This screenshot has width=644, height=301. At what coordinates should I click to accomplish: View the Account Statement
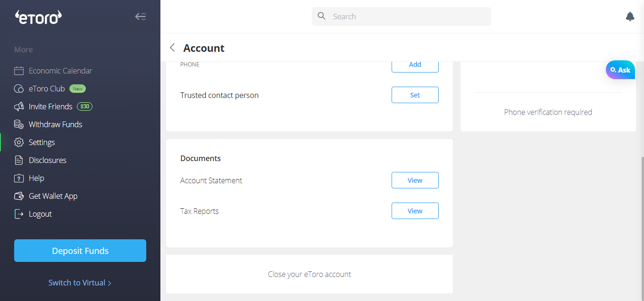(x=415, y=180)
